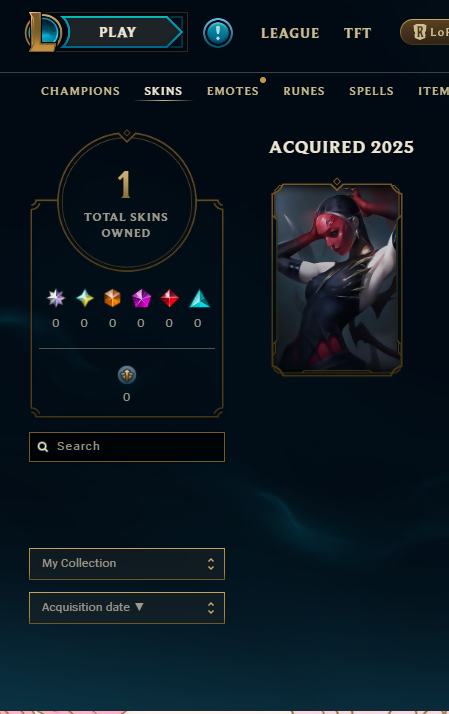
Task: Switch to TFT game mode
Action: pos(357,33)
